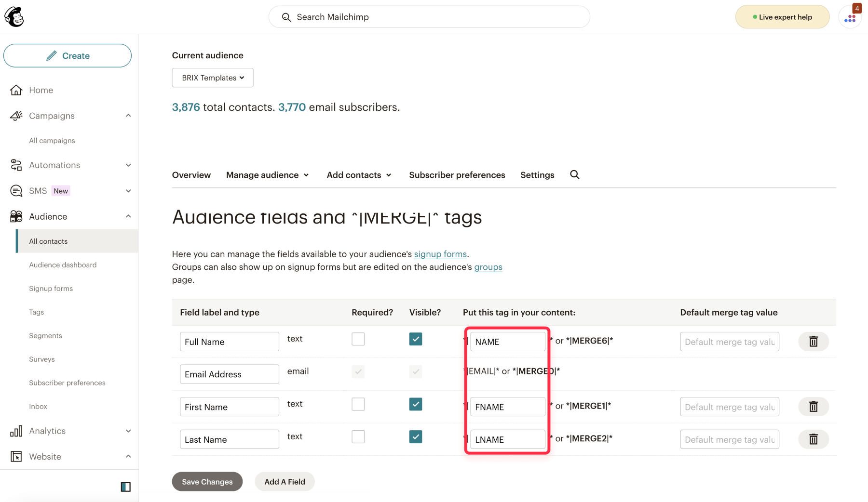This screenshot has height=502, width=868.
Task: Open the BRIX Templates audience dropdown
Action: point(213,78)
